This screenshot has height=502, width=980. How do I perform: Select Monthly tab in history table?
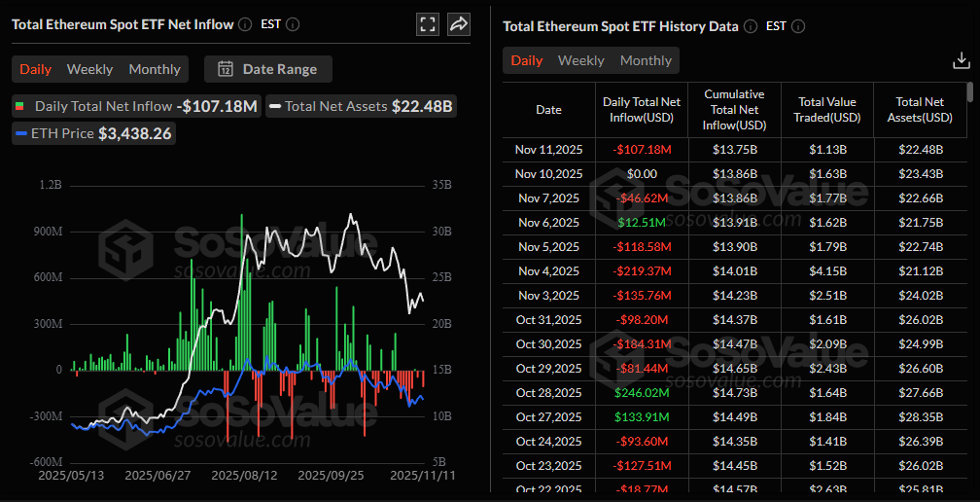pos(646,60)
